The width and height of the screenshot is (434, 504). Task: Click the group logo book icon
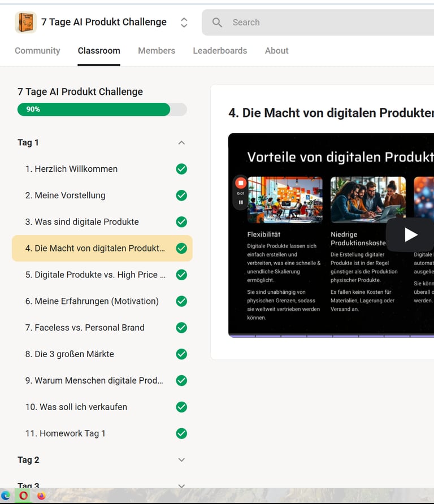[26, 22]
